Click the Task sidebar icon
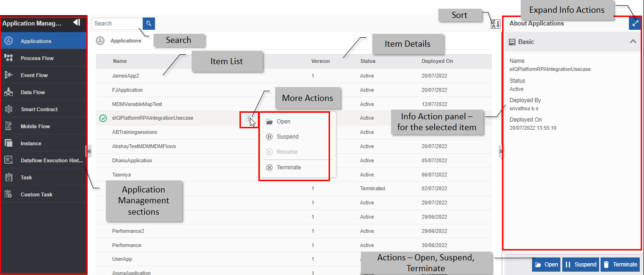Image resolution: width=644 pixels, height=275 pixels. tap(8, 177)
